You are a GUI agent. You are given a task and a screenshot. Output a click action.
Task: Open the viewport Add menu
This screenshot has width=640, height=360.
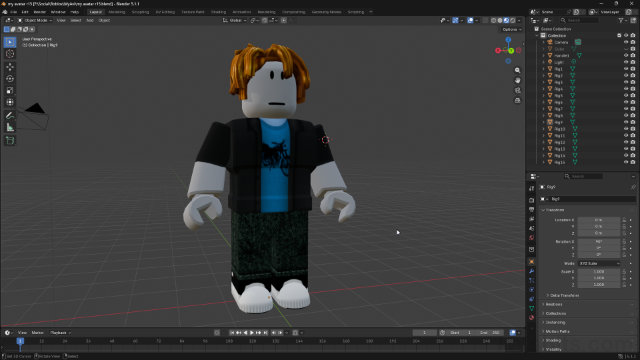click(x=90, y=20)
